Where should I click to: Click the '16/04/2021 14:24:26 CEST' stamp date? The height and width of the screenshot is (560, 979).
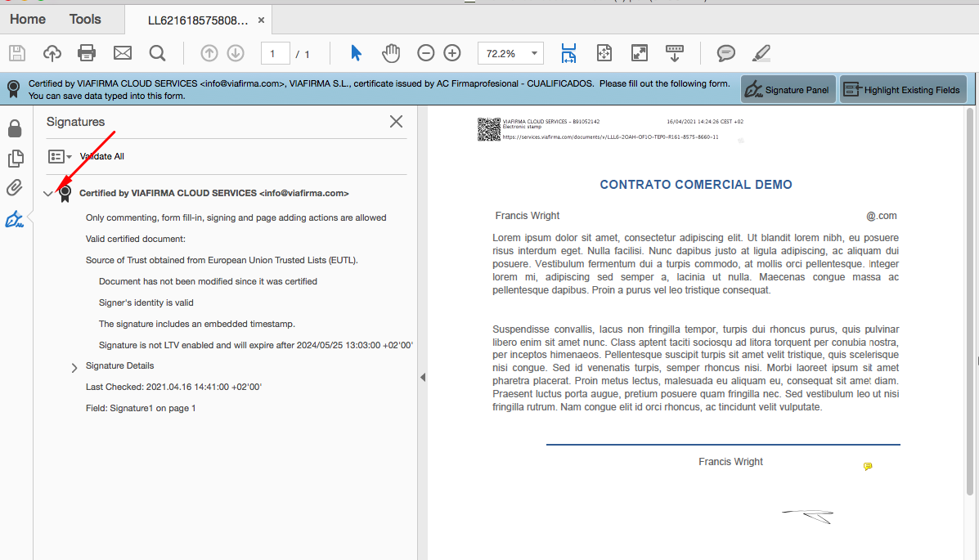705,122
